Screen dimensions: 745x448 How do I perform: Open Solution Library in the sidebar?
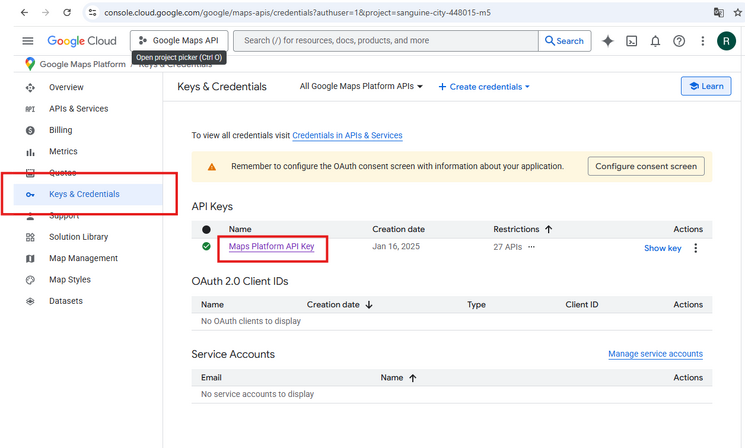[78, 237]
